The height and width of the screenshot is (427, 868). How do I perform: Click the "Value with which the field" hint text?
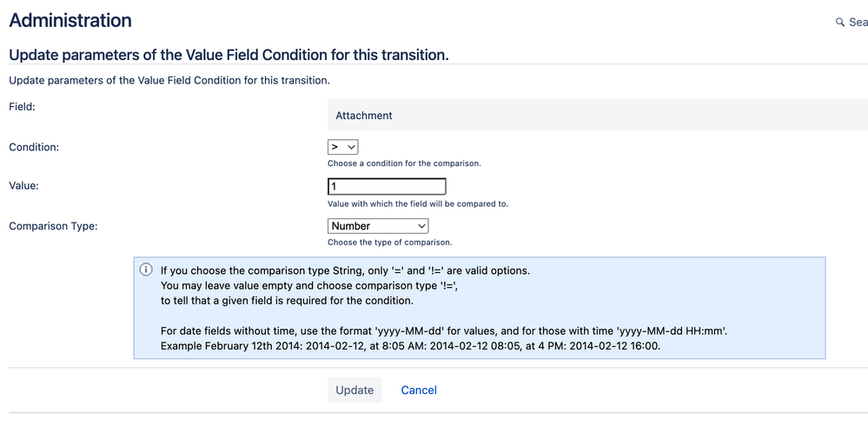[x=417, y=204]
